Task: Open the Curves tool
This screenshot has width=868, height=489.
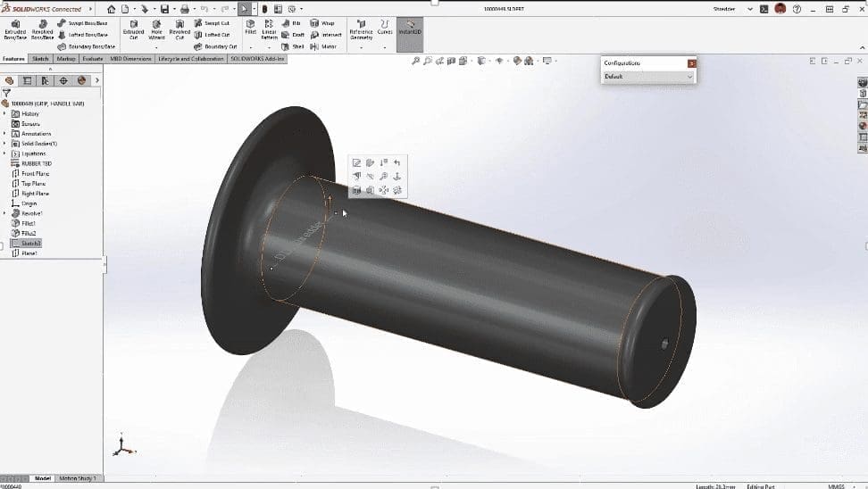Action: [x=385, y=27]
